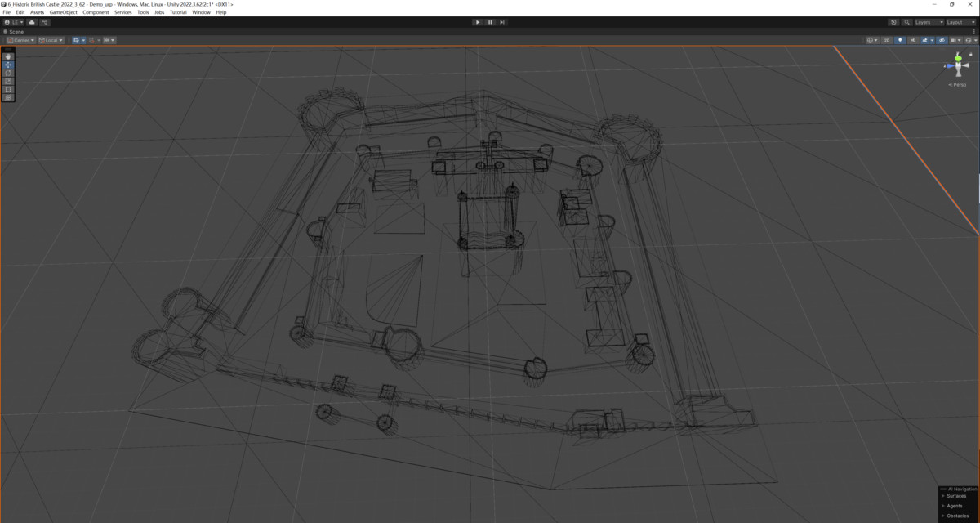This screenshot has width=980, height=523.
Task: Click the Search icon in the top toolbar
Action: coord(906,22)
